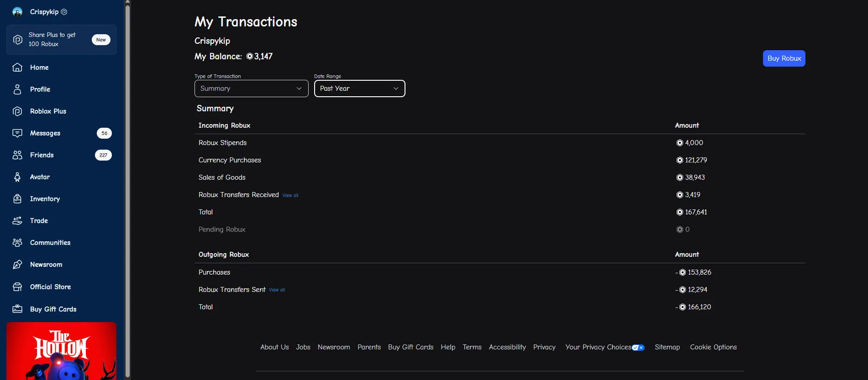Click the Robux icon beside My Balance
The width and height of the screenshot is (868, 380).
pos(250,56)
